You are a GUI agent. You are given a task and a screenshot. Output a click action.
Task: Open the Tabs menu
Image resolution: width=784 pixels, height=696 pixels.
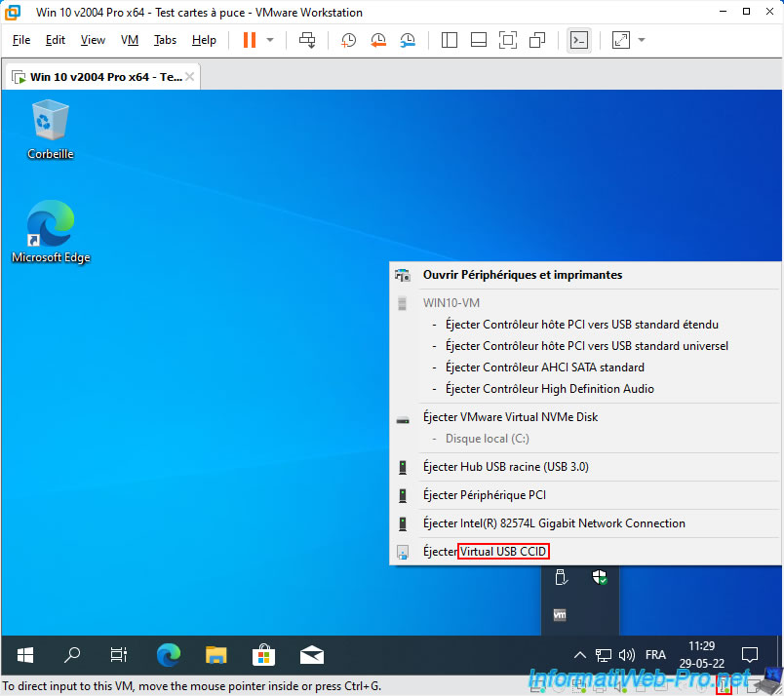click(x=165, y=40)
